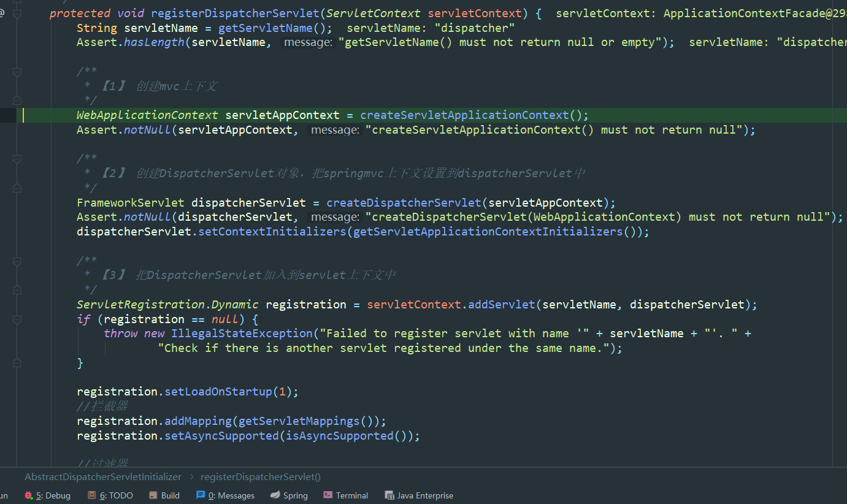The width and height of the screenshot is (847, 504).
Task: Open the 6: TODO tool window
Action: click(110, 495)
